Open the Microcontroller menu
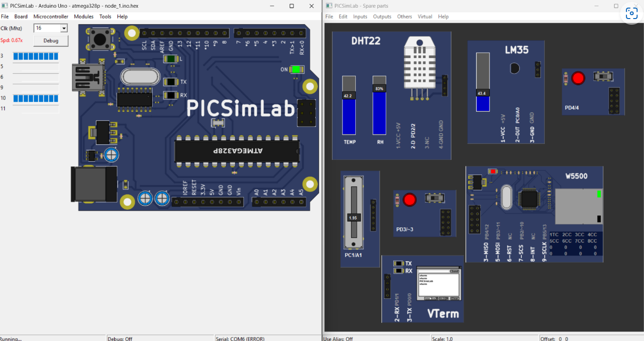Image resolution: width=644 pixels, height=341 pixels. click(x=51, y=17)
